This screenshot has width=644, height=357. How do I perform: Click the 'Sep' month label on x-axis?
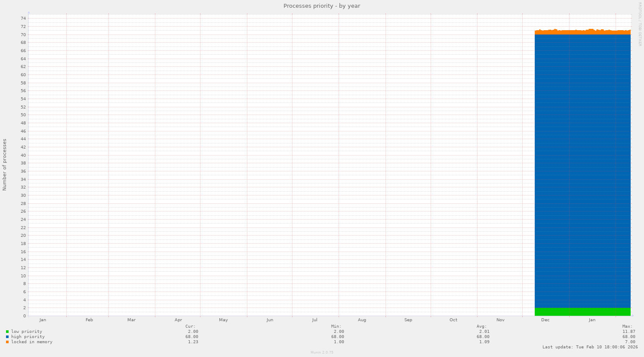[x=408, y=320]
